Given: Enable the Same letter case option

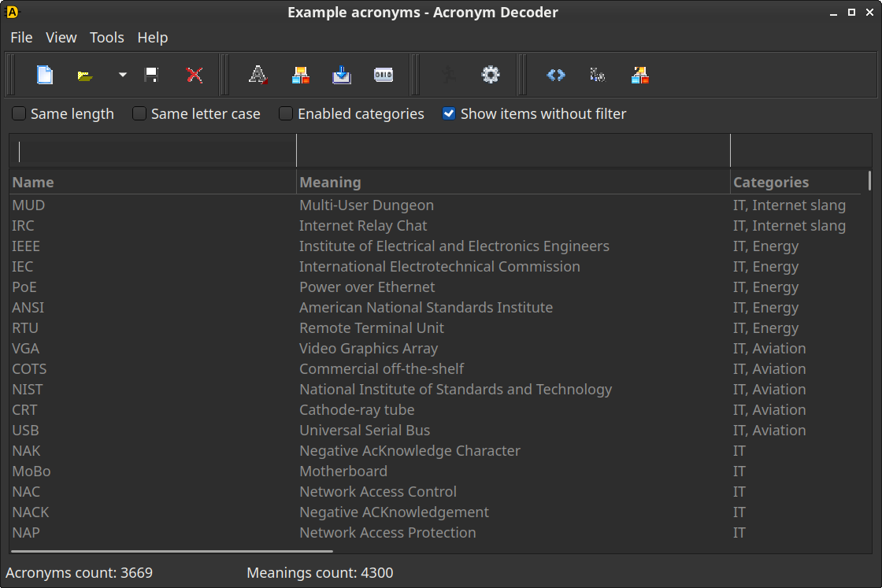Looking at the screenshot, I should pyautogui.click(x=139, y=113).
